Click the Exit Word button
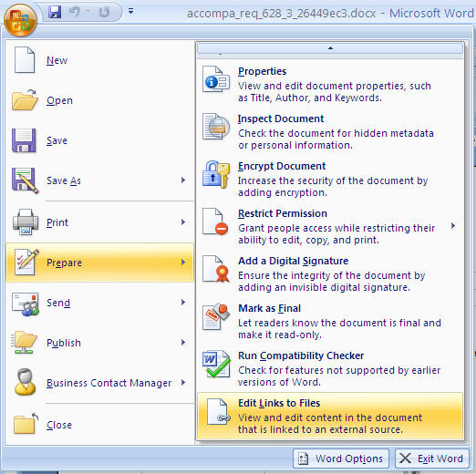 (x=432, y=459)
